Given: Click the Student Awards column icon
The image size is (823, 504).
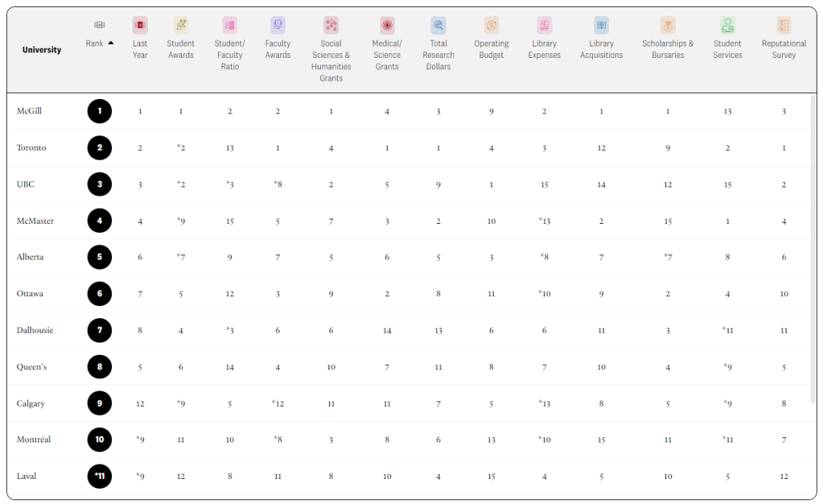Looking at the screenshot, I should pos(181,24).
